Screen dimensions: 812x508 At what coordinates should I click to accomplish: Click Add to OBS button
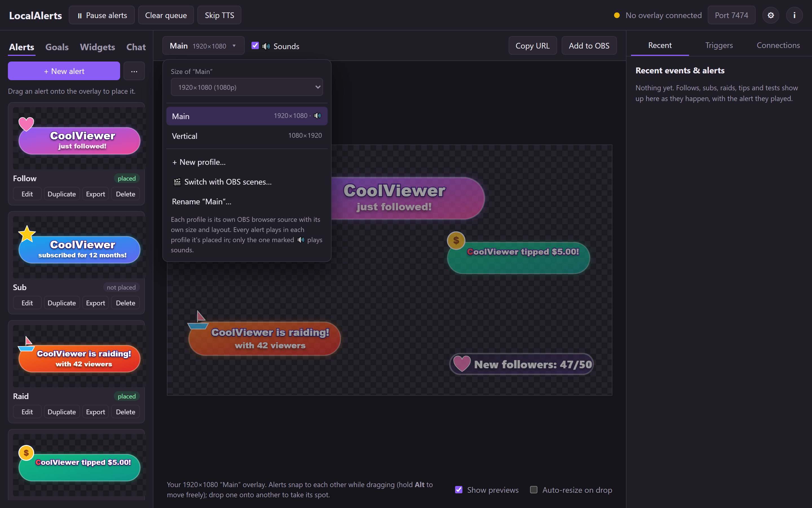coord(589,46)
